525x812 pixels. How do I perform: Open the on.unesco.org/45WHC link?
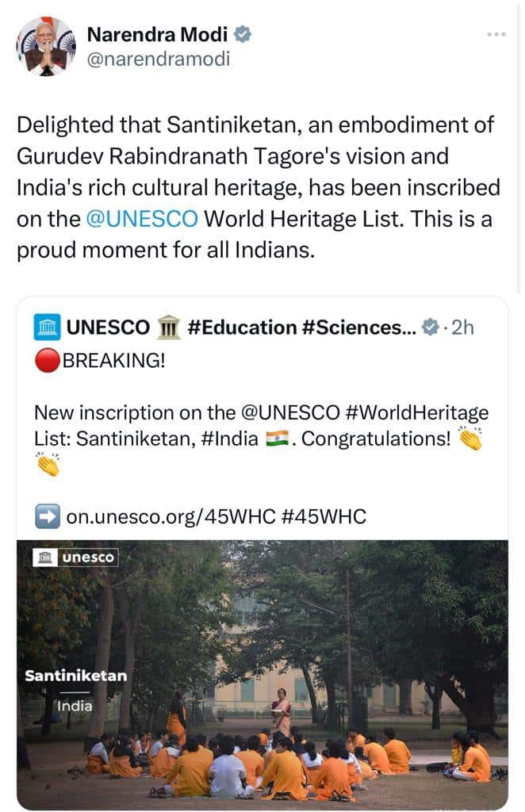tap(170, 517)
